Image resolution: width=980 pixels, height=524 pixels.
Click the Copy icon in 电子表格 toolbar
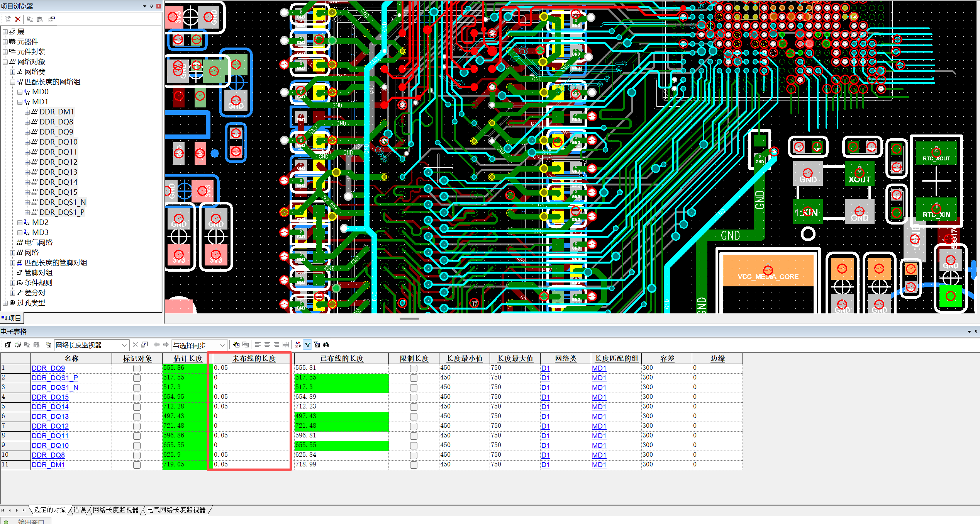[x=27, y=345]
